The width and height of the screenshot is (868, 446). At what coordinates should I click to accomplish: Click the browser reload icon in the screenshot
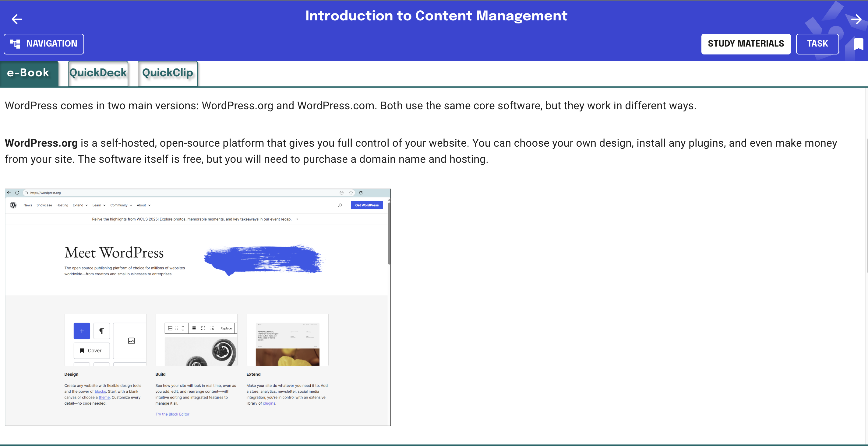pyautogui.click(x=17, y=193)
